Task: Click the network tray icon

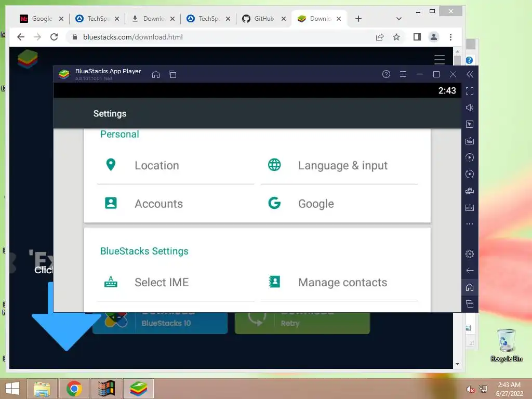Action: pyautogui.click(x=483, y=389)
